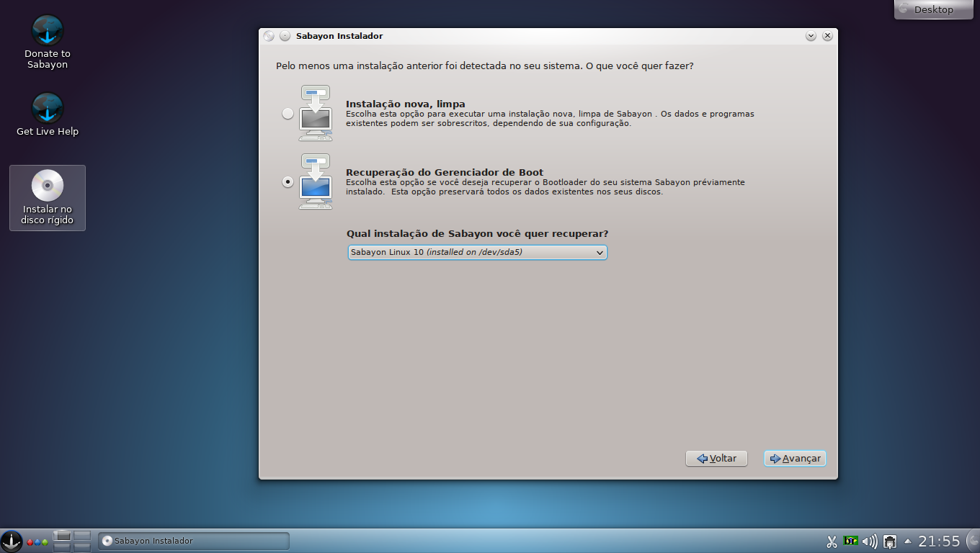Click the br keyboard layout indicator

tap(851, 541)
